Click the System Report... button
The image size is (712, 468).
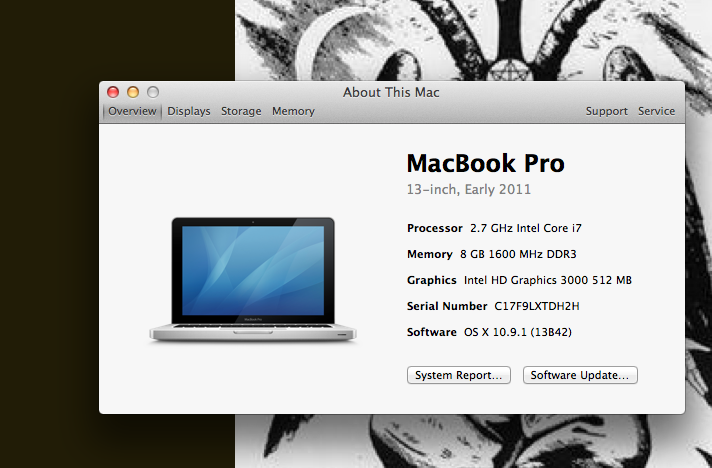tap(459, 375)
